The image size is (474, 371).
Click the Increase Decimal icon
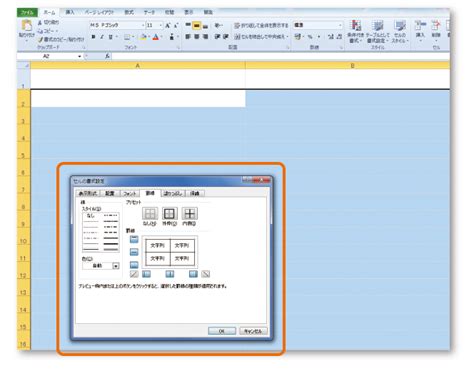(330, 37)
